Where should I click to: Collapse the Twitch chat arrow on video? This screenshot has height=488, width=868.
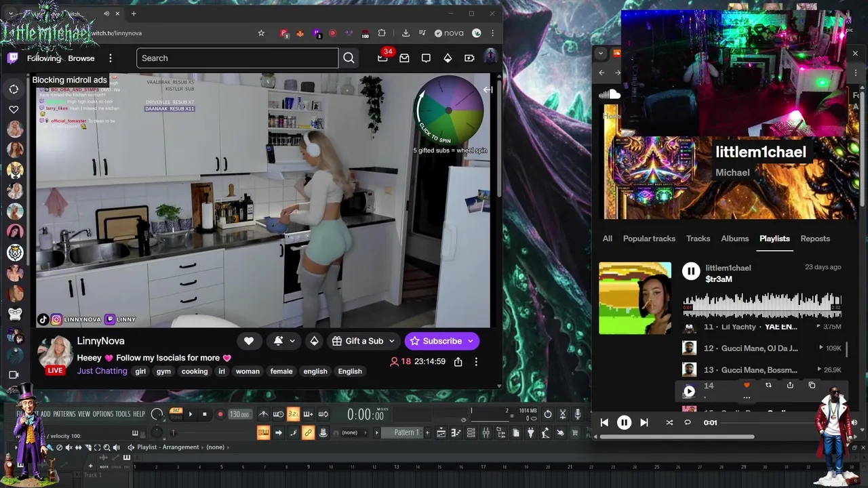pos(488,89)
